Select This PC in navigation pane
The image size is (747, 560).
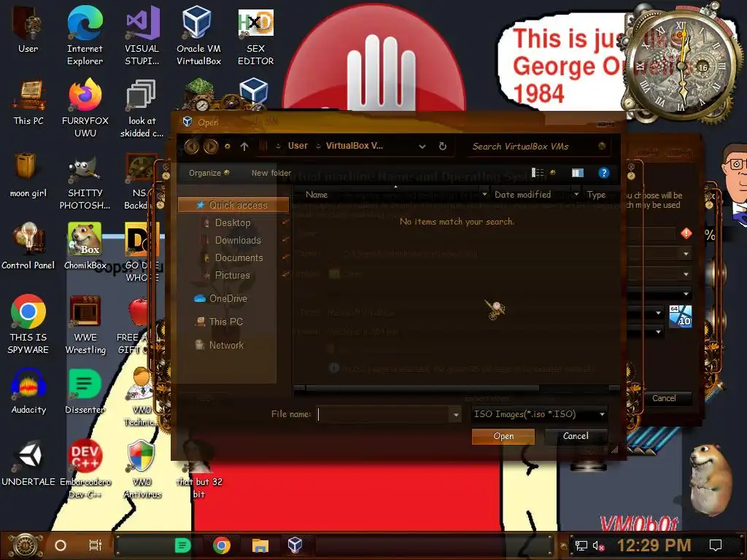(219, 322)
